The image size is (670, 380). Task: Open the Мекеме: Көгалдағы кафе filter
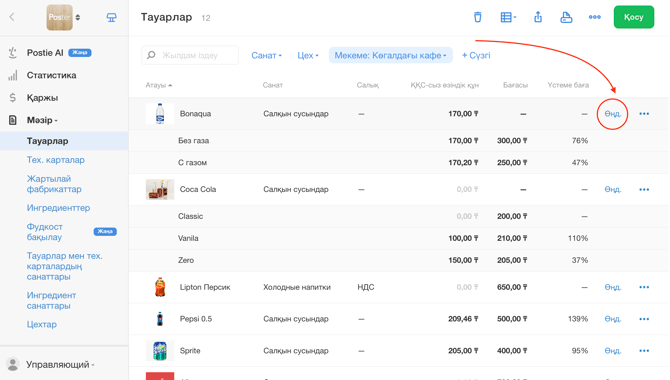(x=391, y=56)
